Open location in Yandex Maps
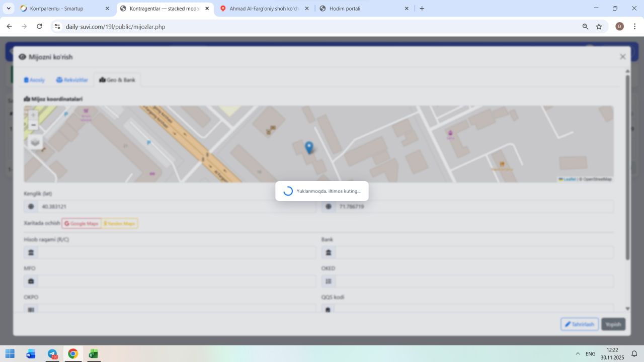Screen dimensions: 644x362 120,224
